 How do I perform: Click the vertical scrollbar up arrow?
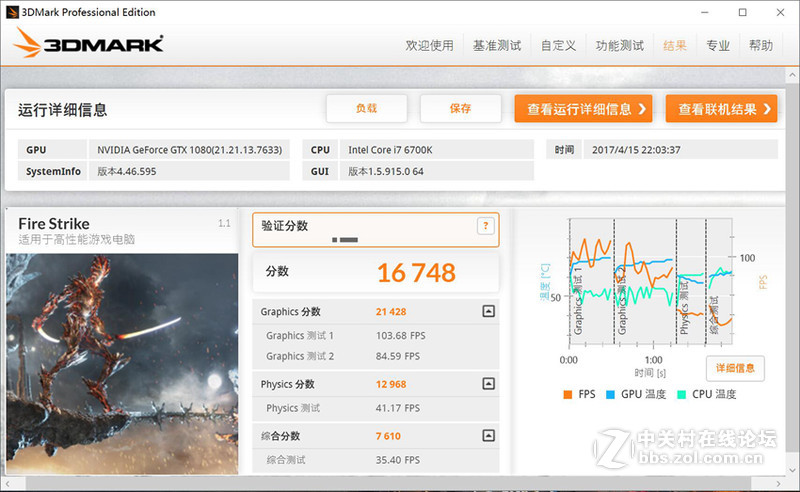(792, 75)
